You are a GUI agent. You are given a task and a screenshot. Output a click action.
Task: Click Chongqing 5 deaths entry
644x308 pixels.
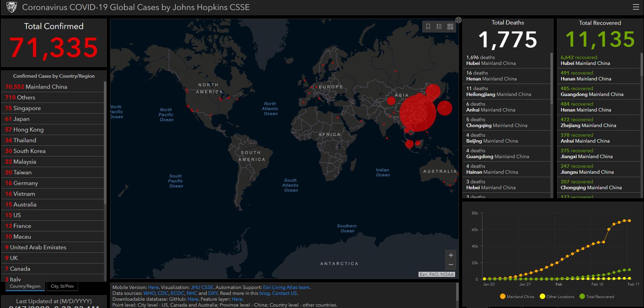506,123
